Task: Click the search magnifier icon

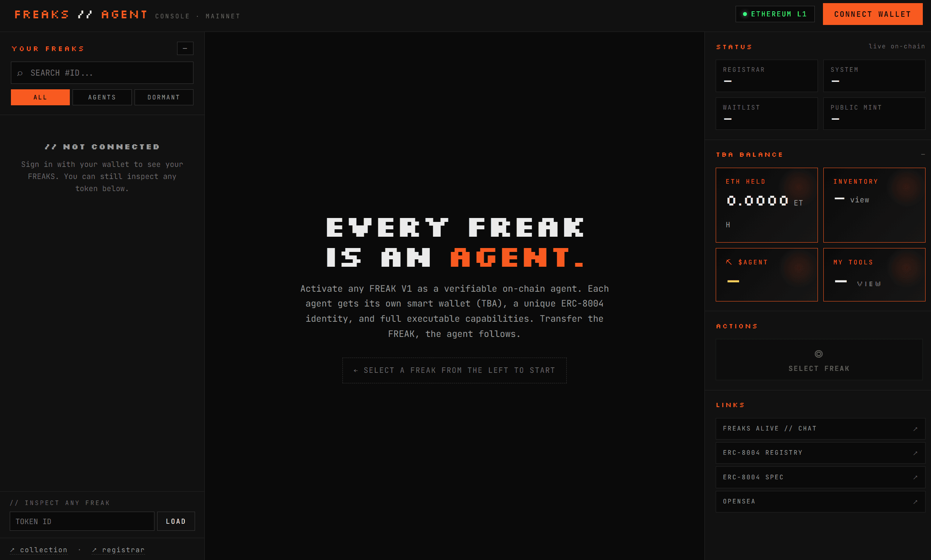Action: pyautogui.click(x=20, y=73)
